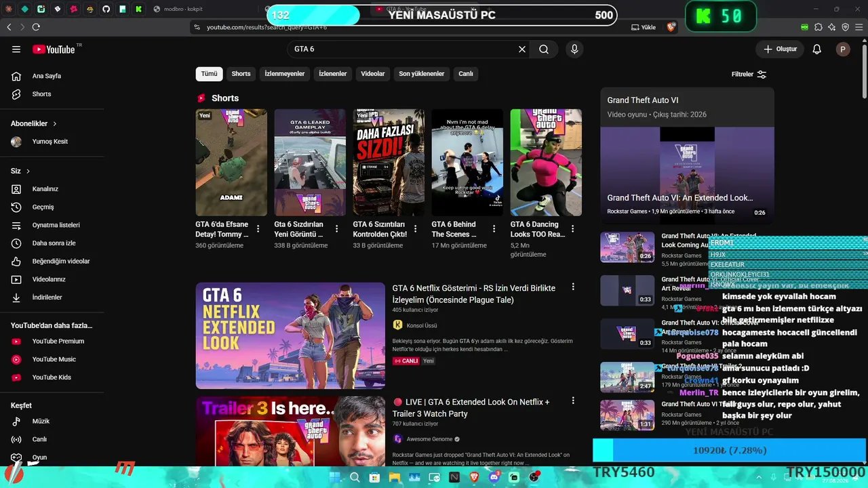
Task: Expand the Siz section
Action: click(x=20, y=171)
